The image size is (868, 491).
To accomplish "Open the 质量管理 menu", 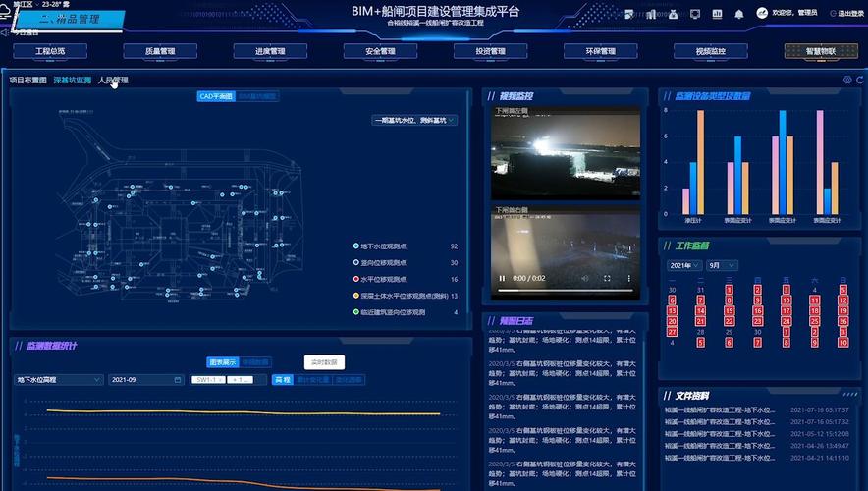I will point(160,51).
